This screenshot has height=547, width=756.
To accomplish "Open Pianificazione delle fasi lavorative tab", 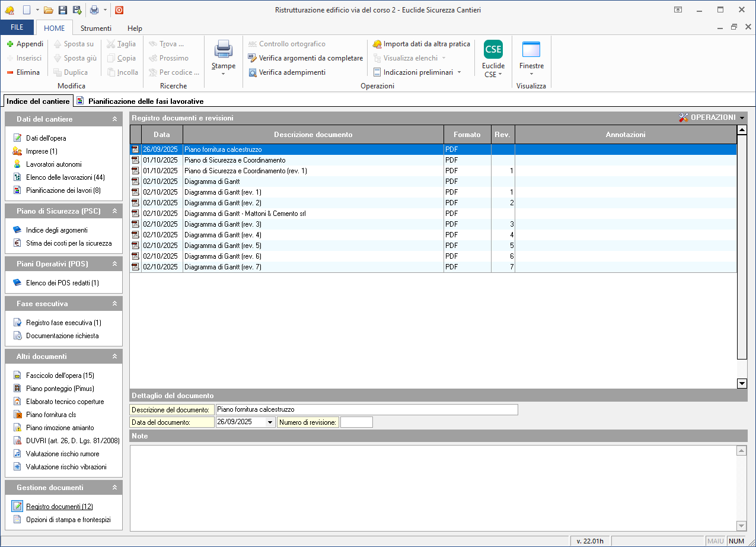I will click(145, 101).
